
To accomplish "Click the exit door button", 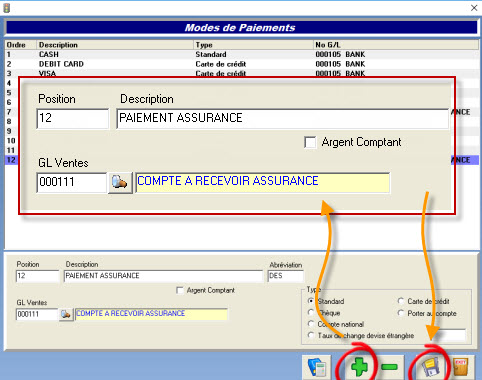I will 461,367.
